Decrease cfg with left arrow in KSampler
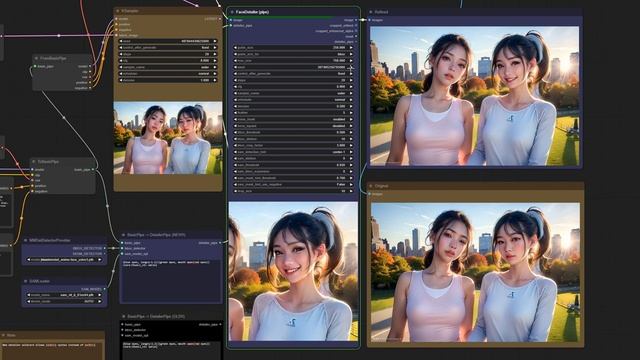The height and width of the screenshot is (360, 640). [121, 60]
